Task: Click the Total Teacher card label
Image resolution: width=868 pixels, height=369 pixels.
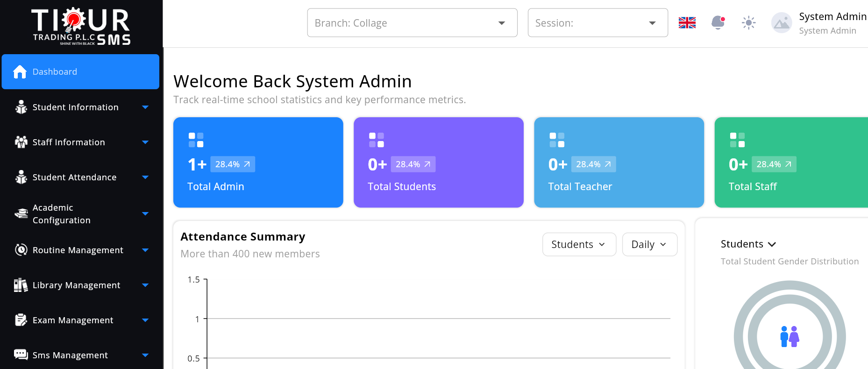Action: click(580, 186)
